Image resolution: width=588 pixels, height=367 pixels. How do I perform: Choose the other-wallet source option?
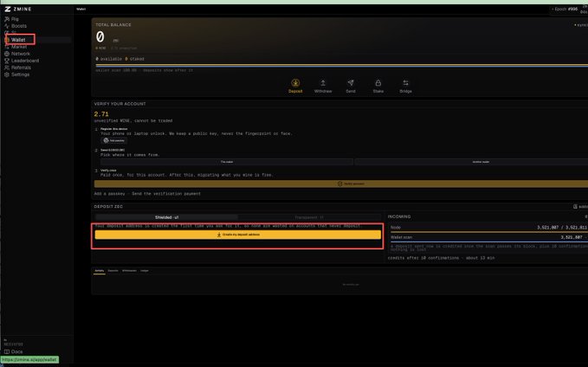pyautogui.click(x=473, y=162)
